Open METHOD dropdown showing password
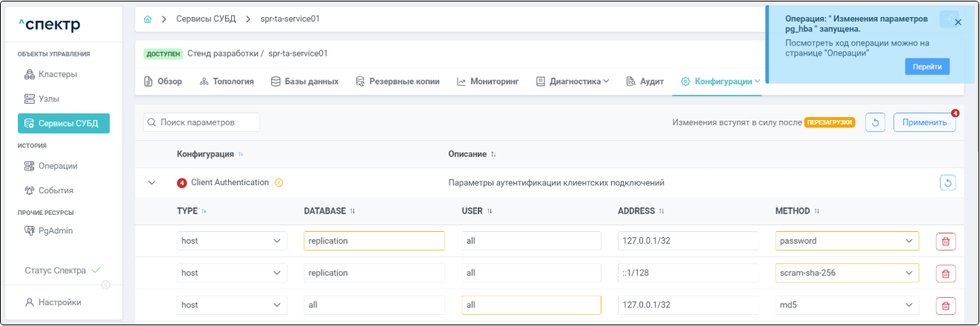The image size is (980, 326). (847, 241)
